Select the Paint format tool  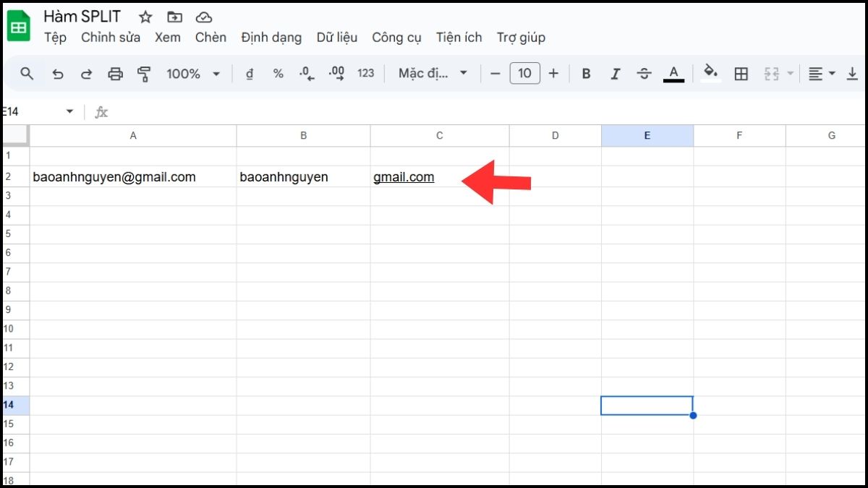(x=143, y=73)
